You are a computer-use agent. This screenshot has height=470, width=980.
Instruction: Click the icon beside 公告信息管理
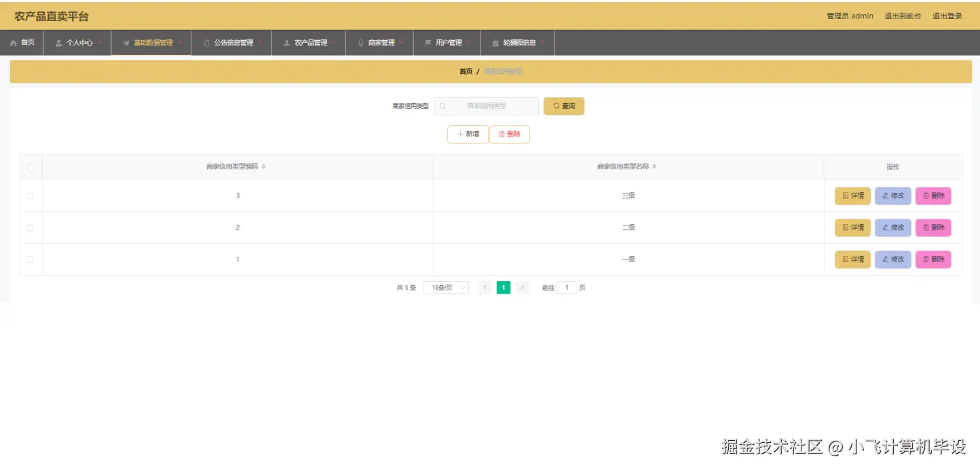206,43
